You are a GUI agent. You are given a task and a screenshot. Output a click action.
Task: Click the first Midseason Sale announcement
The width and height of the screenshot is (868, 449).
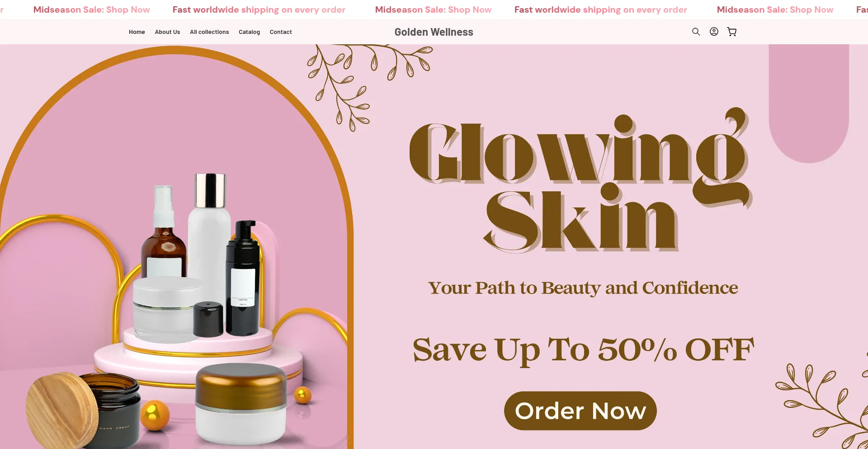tap(91, 9)
